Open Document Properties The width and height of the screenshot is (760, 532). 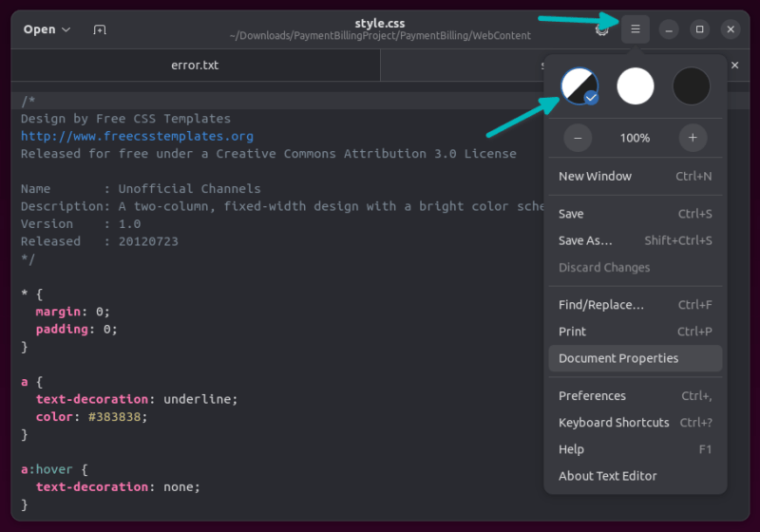[x=618, y=358]
